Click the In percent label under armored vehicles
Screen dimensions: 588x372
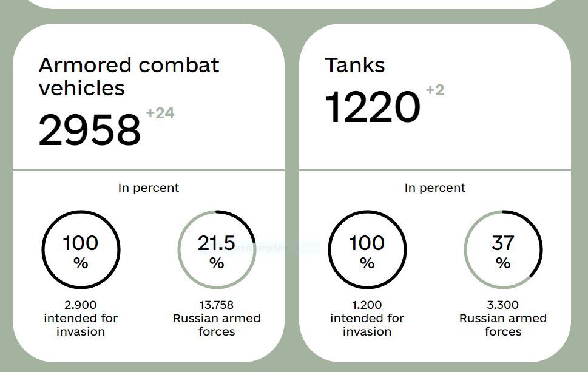click(x=149, y=188)
